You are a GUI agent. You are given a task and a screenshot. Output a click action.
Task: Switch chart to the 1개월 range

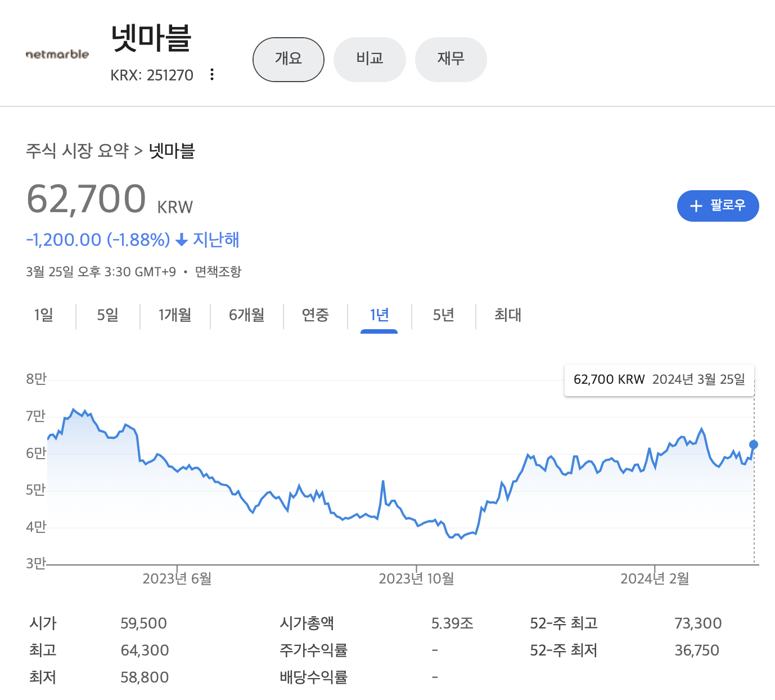click(x=175, y=315)
